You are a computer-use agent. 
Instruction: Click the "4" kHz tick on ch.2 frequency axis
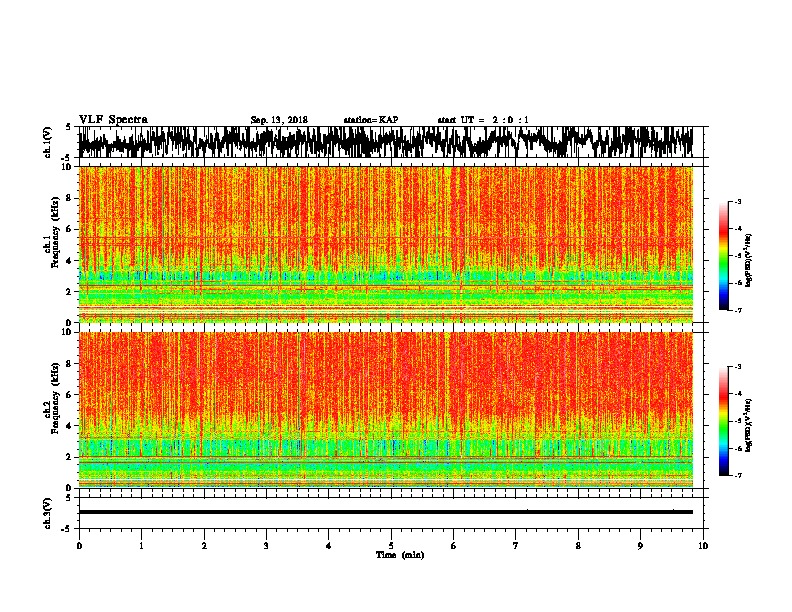tap(69, 426)
